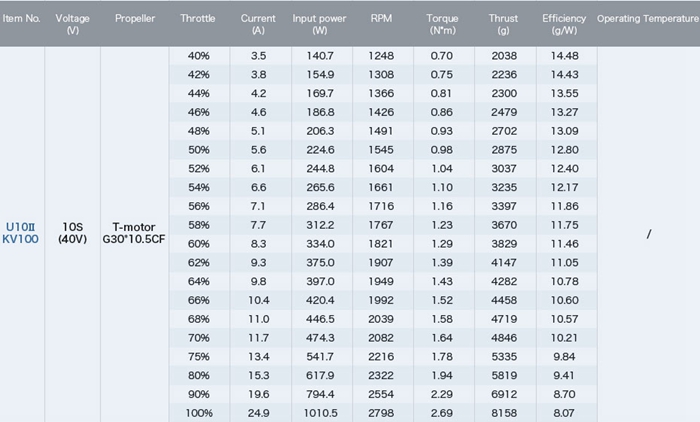This screenshot has width=700, height=422.
Task: Select the 1.10 torque value
Action: [442, 188]
